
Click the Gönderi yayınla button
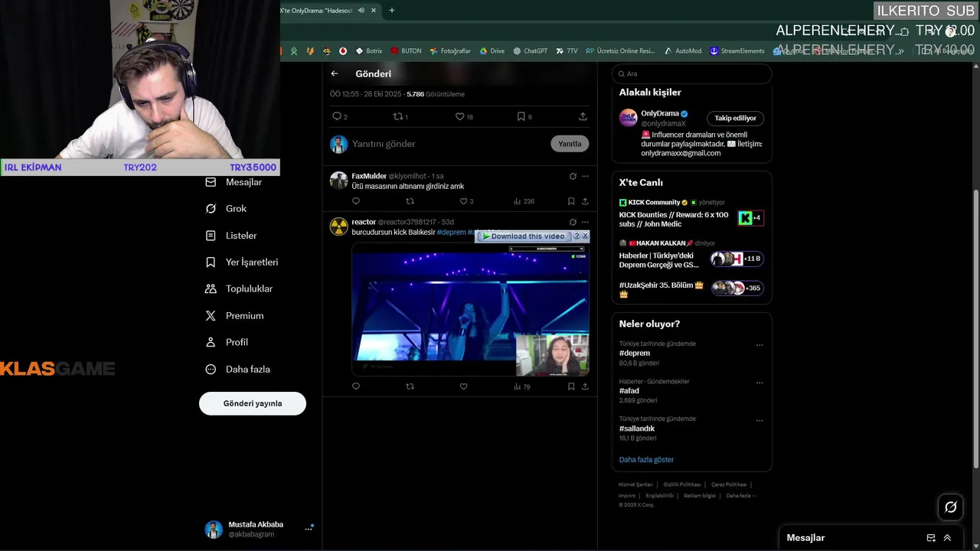pos(253,403)
